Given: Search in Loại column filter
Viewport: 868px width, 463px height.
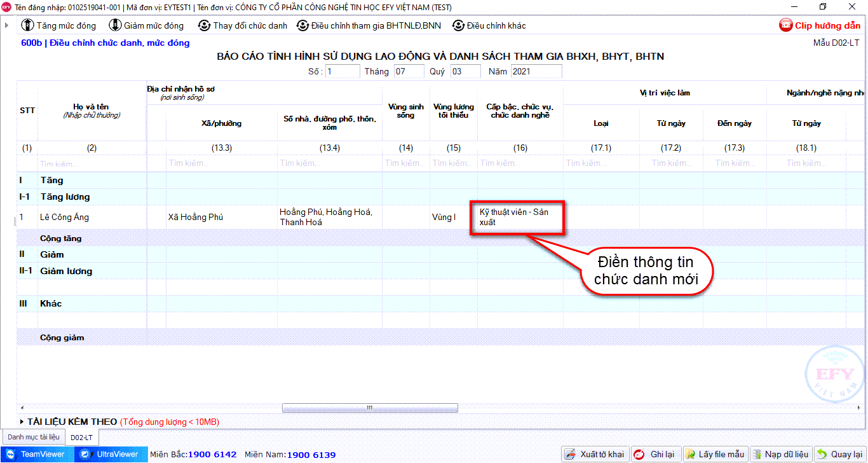Looking at the screenshot, I should pos(601,163).
